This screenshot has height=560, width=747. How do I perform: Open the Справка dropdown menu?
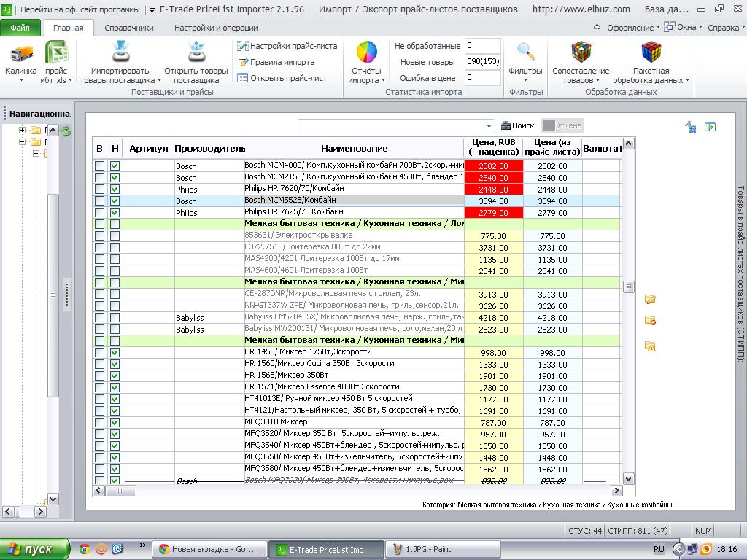pyautogui.click(x=726, y=28)
